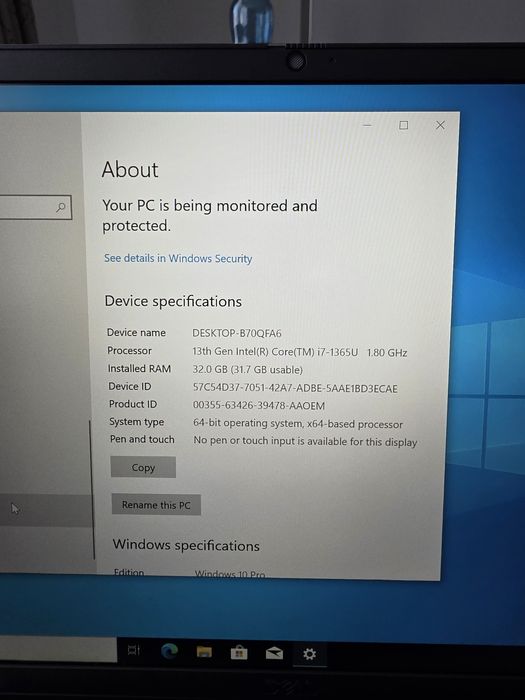Image resolution: width=525 pixels, height=700 pixels.
Task: Minimize the Settings window
Action: click(367, 125)
